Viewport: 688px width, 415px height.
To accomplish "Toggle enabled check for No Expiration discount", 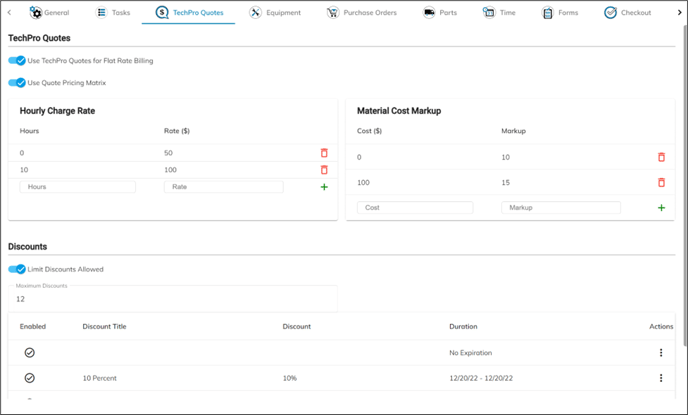I will pyautogui.click(x=29, y=353).
